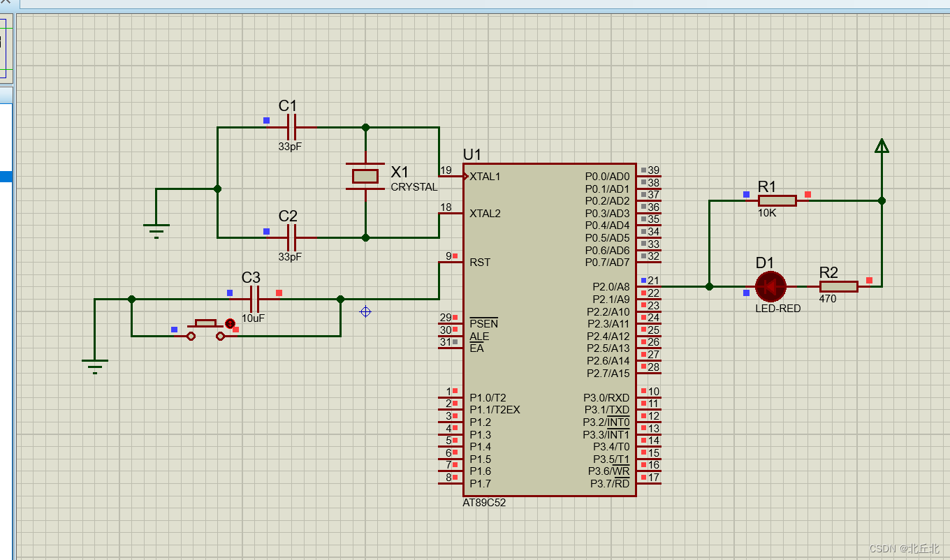The width and height of the screenshot is (950, 560).
Task: Click the 33pF value under C2
Action: tap(290, 256)
